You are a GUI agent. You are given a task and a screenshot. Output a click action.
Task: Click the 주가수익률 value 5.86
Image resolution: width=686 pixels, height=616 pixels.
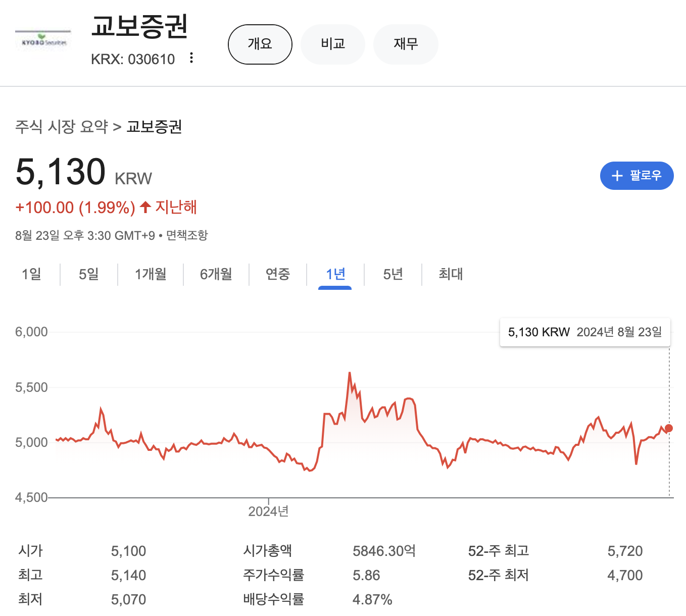click(x=366, y=575)
